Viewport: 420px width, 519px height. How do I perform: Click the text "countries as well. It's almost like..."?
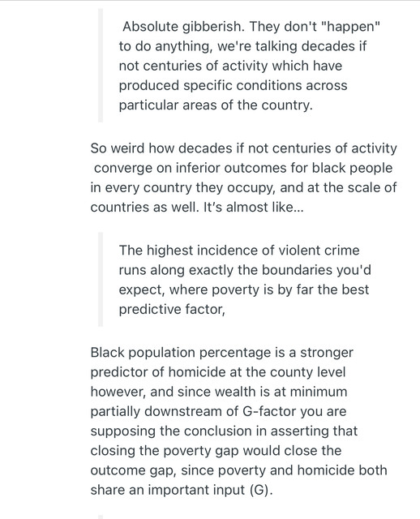coord(196,208)
